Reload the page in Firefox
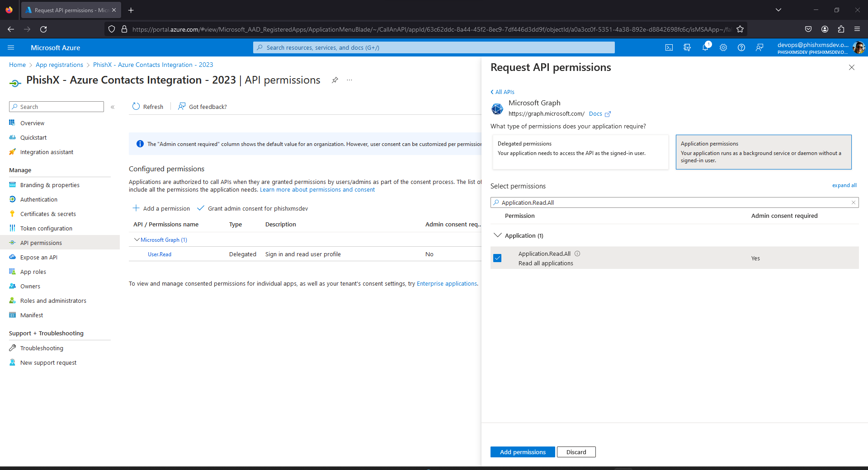Viewport: 868px width, 470px height. click(x=43, y=29)
